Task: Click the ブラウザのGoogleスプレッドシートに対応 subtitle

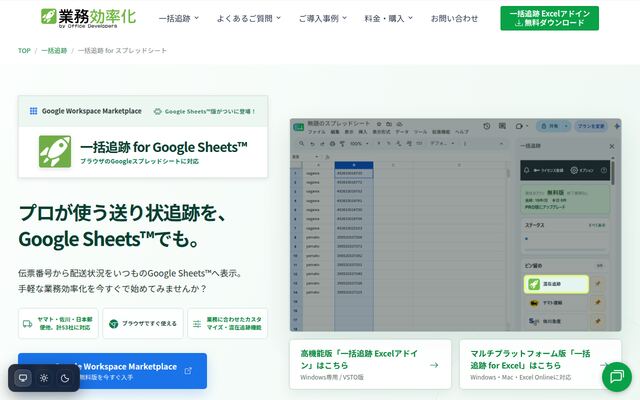Action: click(140, 161)
